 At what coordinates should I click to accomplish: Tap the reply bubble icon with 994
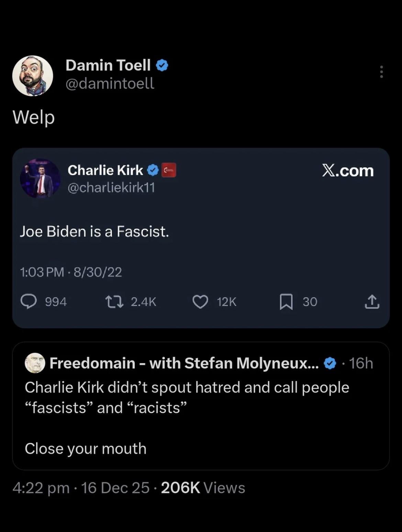[29, 302]
